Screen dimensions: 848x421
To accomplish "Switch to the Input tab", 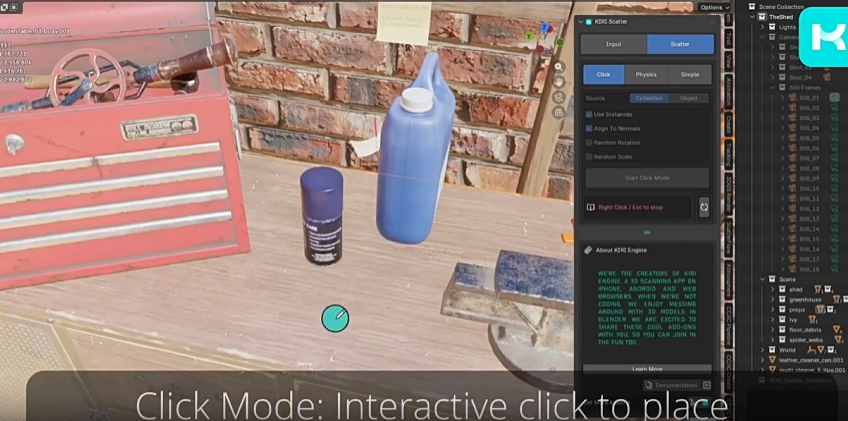I will [x=613, y=44].
